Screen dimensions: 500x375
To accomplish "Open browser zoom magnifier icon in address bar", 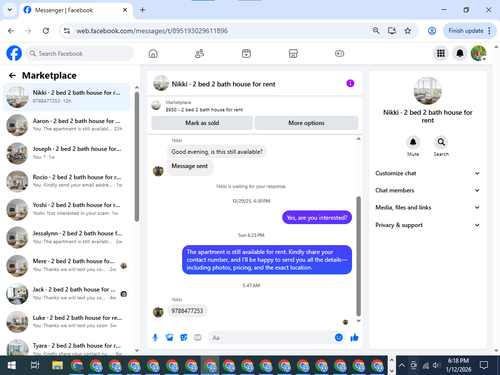I will (376, 31).
